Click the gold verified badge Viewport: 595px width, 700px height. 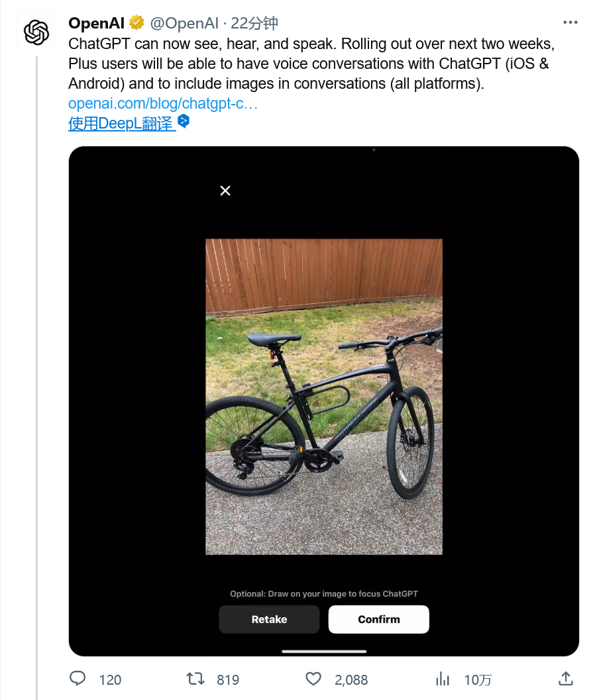(137, 23)
